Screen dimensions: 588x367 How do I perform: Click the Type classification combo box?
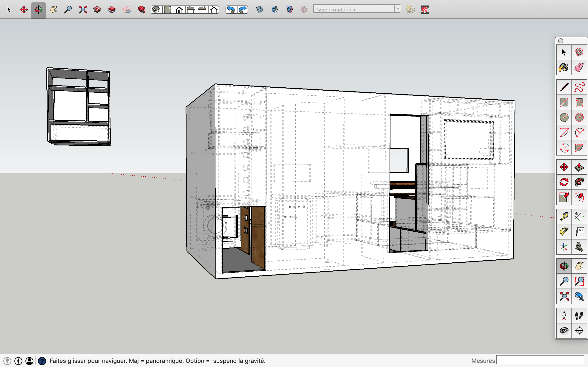coord(354,9)
